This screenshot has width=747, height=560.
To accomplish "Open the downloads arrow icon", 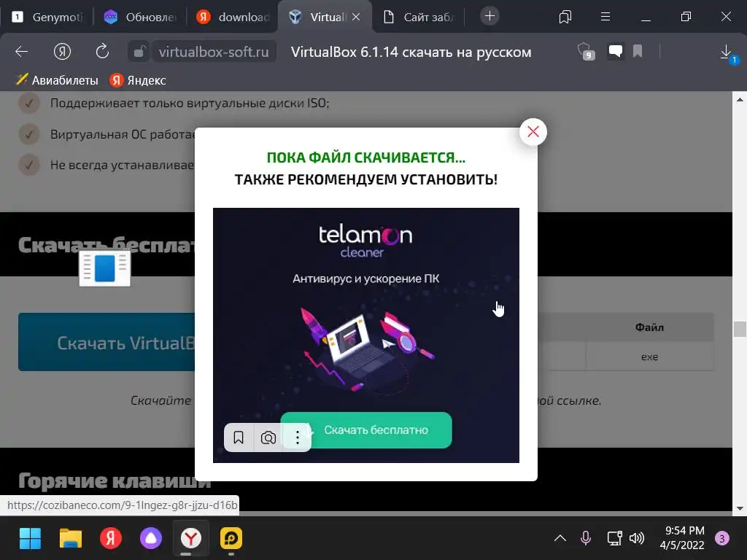I will tap(727, 52).
